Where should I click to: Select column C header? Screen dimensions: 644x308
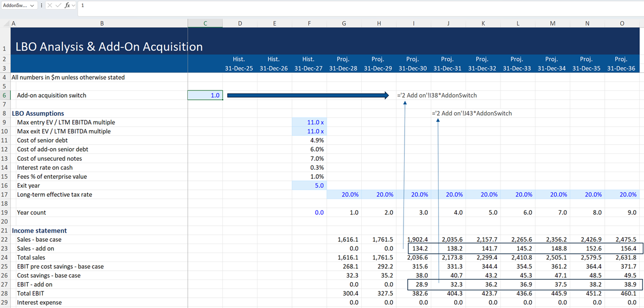click(x=205, y=23)
